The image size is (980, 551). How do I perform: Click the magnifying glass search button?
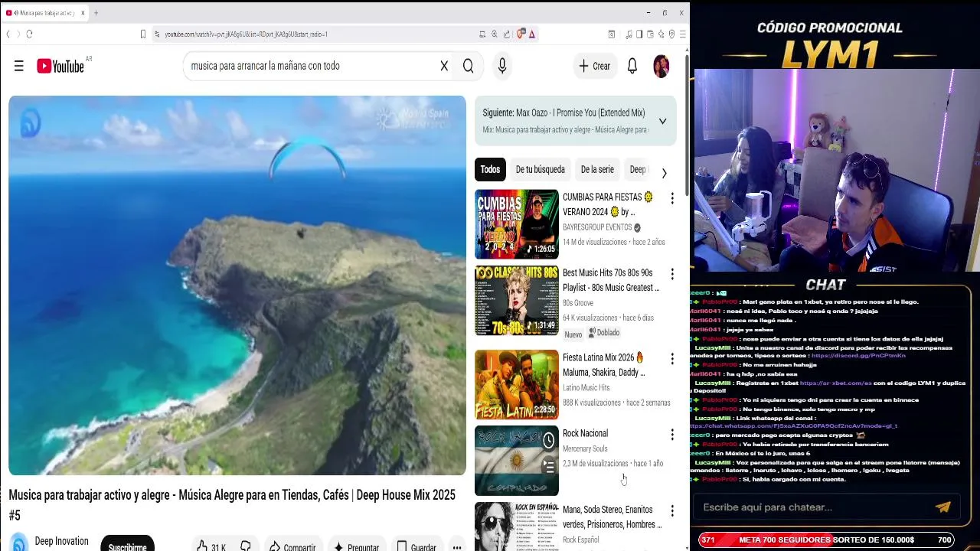coord(468,67)
